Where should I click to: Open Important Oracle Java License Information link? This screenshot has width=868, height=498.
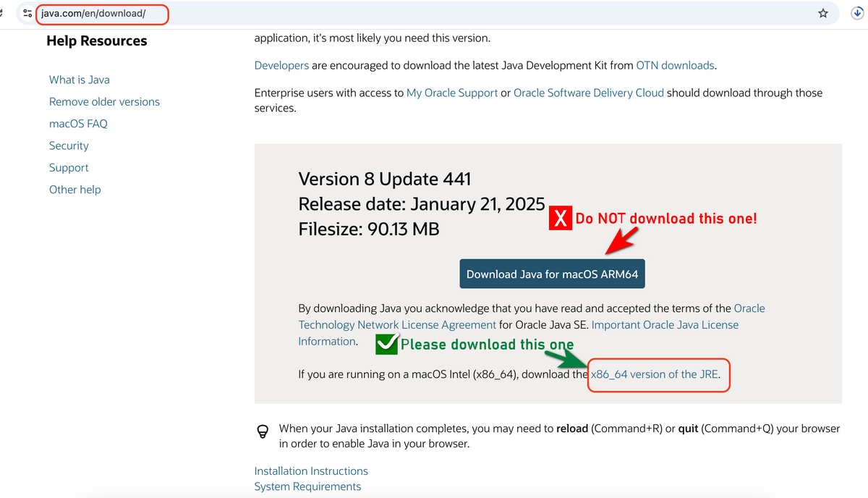pyautogui.click(x=519, y=333)
